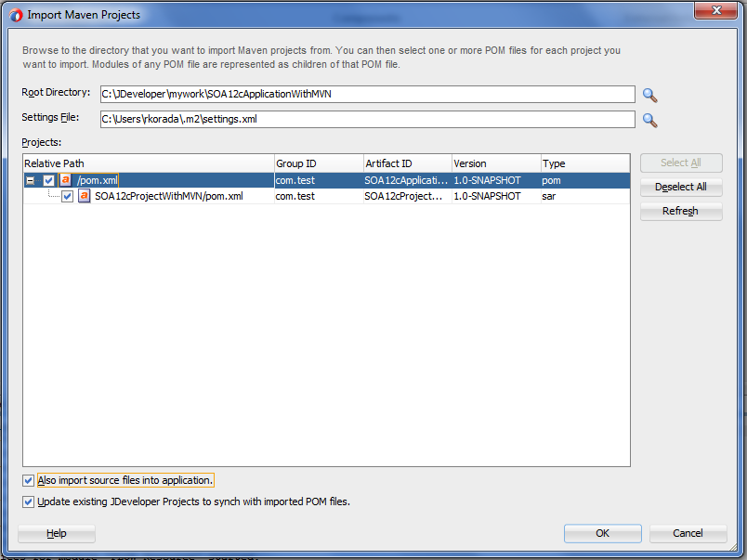Open Help from the dialog

point(56,533)
